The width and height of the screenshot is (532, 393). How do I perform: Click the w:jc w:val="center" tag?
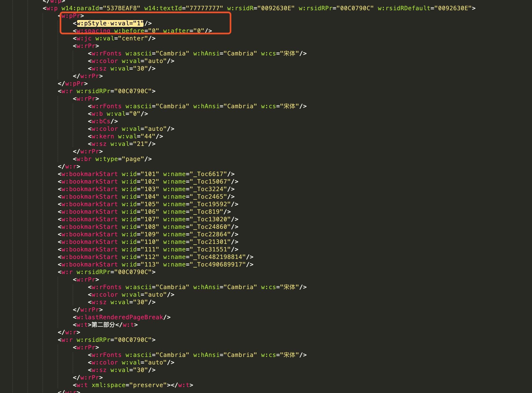click(114, 38)
